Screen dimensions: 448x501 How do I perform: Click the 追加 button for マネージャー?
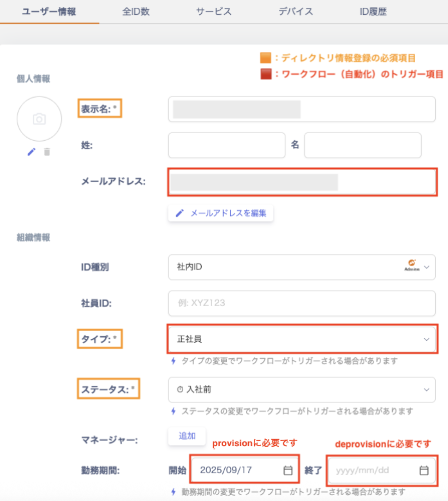coord(187,436)
